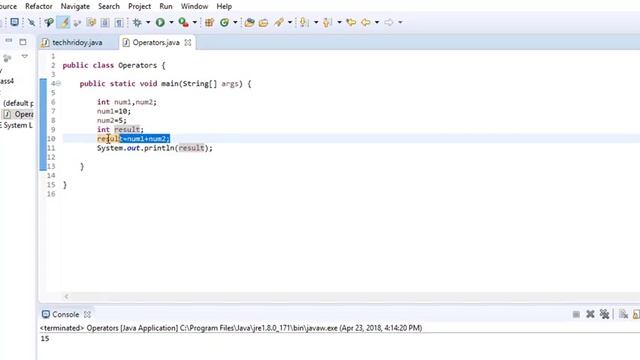Open the Navigate menu
The image size is (640, 360).
[x=75, y=7]
